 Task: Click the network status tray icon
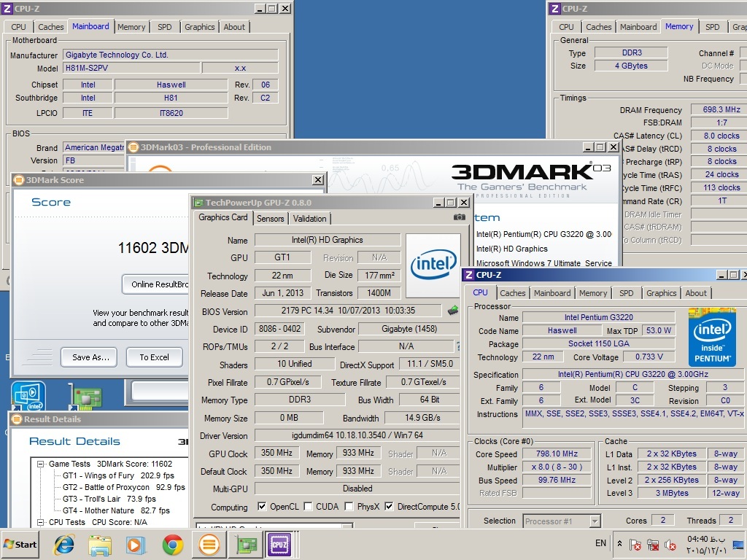click(653, 544)
